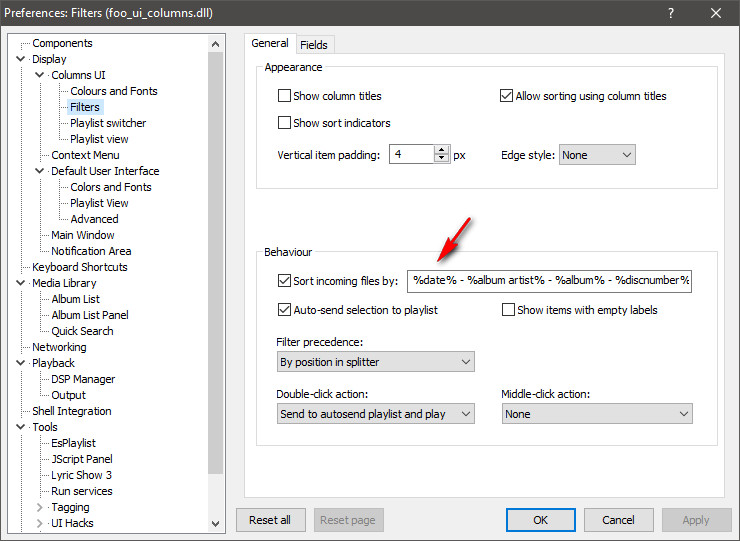Uncheck Allow sorting using column titles
Viewport: 740px width, 541px height.
pos(507,97)
